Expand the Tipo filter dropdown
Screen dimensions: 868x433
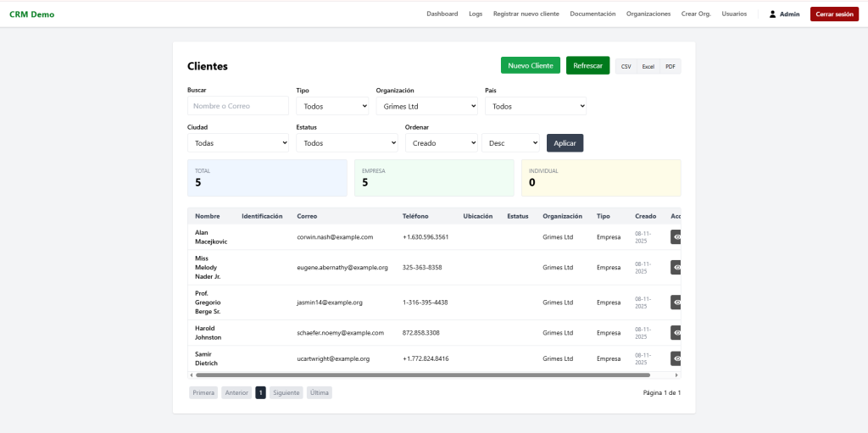tap(332, 107)
